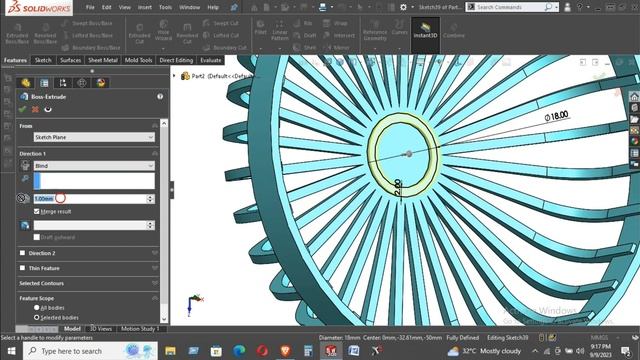Screen dimensions: 640x360
Task: Switch to PropertyManager tab icon
Action: tap(44, 83)
